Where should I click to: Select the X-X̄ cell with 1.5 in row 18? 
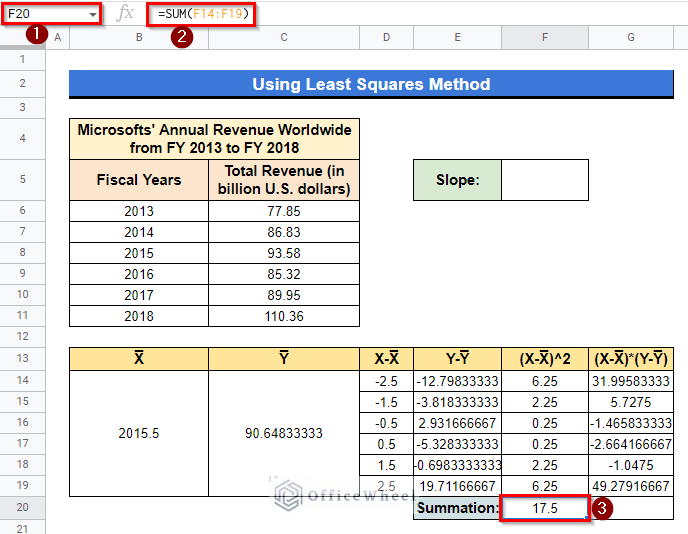click(386, 465)
